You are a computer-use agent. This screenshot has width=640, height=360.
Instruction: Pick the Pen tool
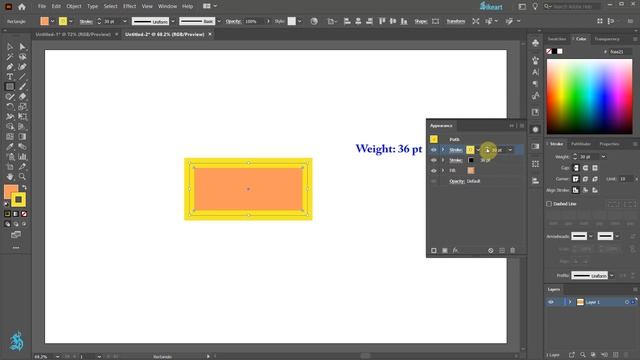point(10,67)
